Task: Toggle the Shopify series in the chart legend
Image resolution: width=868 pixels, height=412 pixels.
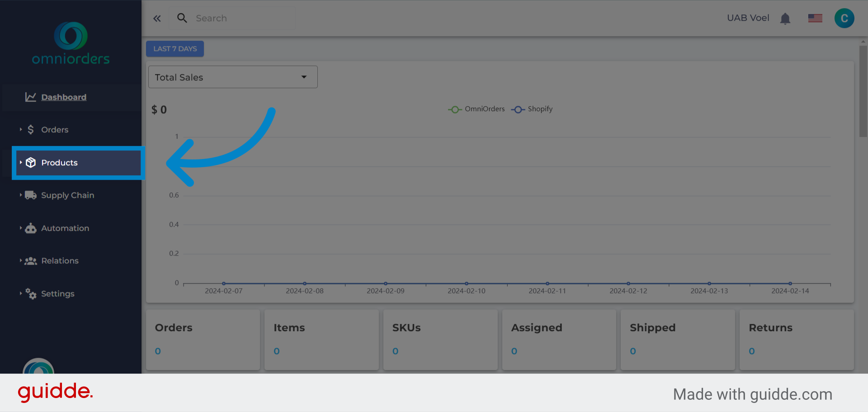Action: (x=532, y=109)
